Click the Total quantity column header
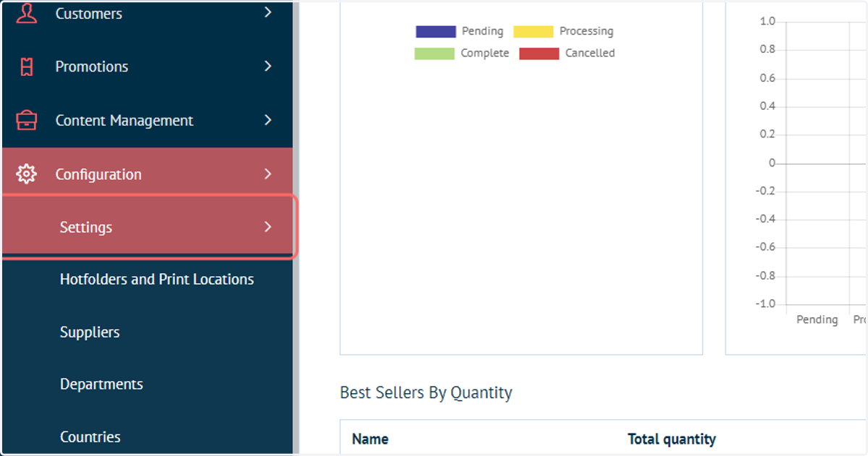Image resolution: width=868 pixels, height=456 pixels. [x=672, y=439]
